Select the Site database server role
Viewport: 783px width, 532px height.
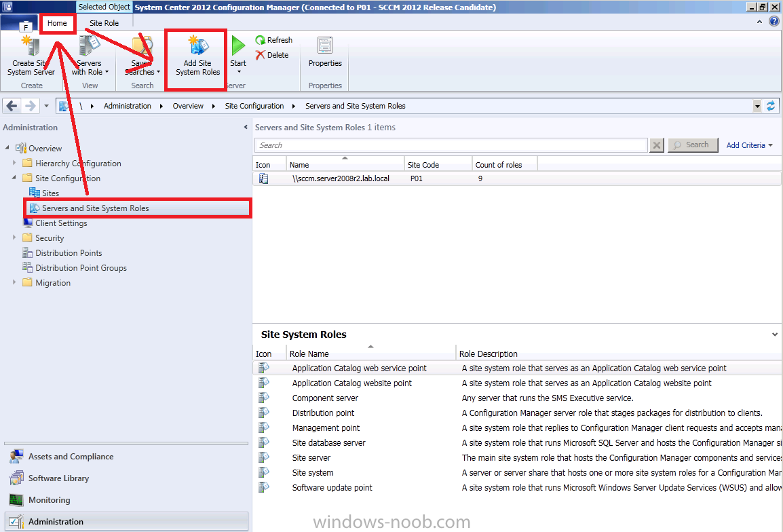517,443
